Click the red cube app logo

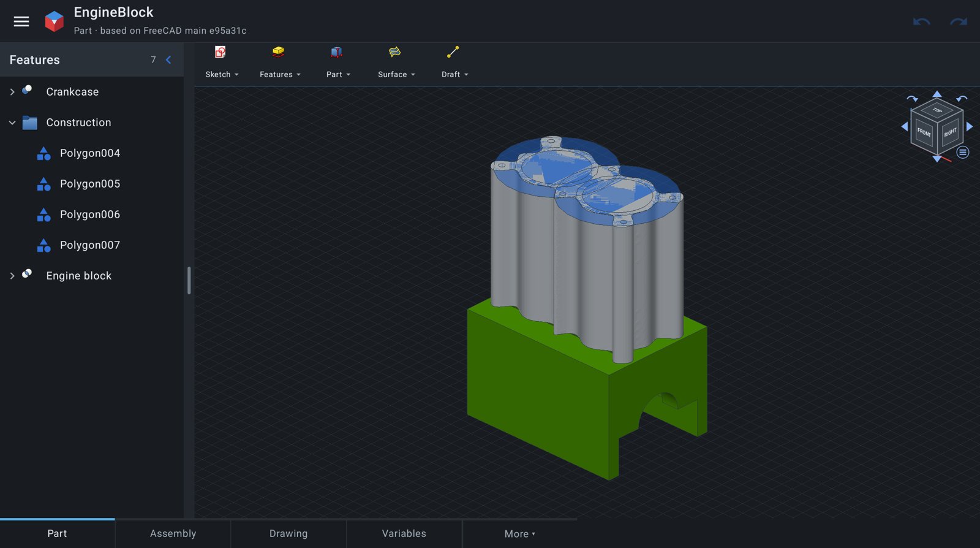point(55,21)
